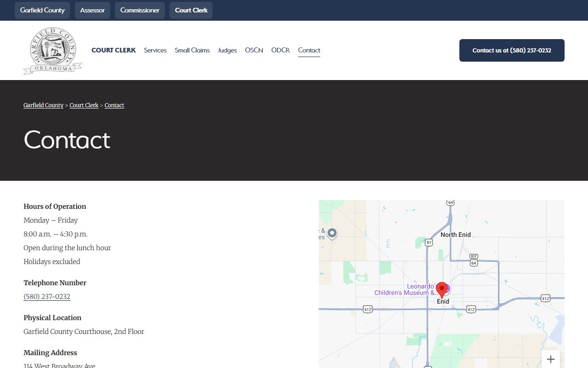Click the US 81 highway shield on map
Viewport: 588px width, 368px height.
[429, 242]
